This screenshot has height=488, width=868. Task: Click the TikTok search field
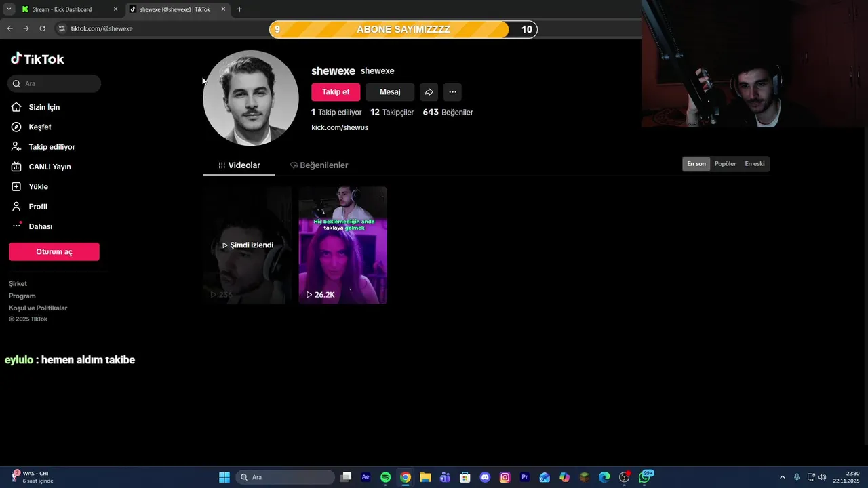[x=54, y=83]
